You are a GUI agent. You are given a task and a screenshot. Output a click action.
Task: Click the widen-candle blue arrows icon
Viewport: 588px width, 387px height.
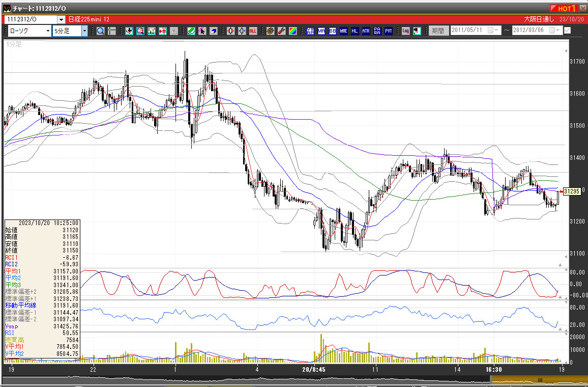pos(242,31)
